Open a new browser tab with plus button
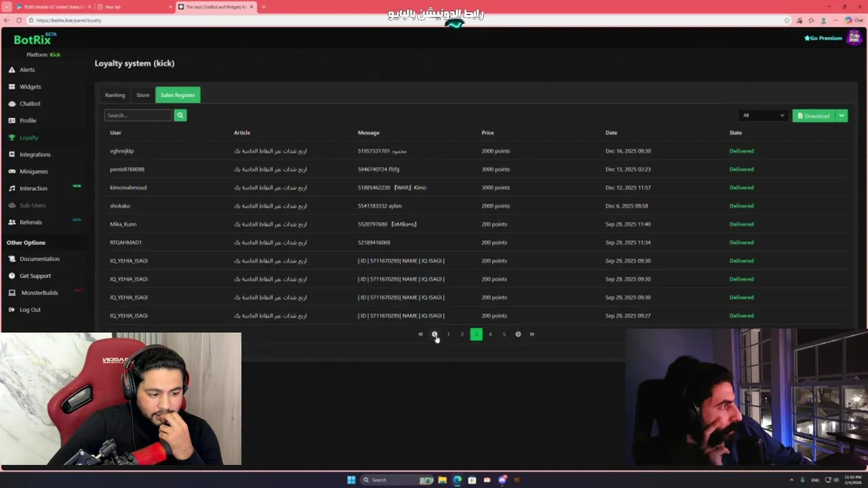 click(x=264, y=7)
